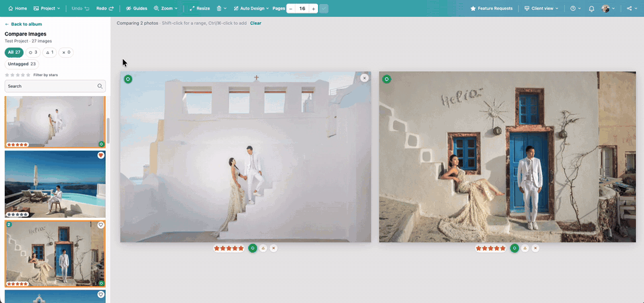Click star rating below left photo
The height and width of the screenshot is (303, 644).
click(x=229, y=249)
